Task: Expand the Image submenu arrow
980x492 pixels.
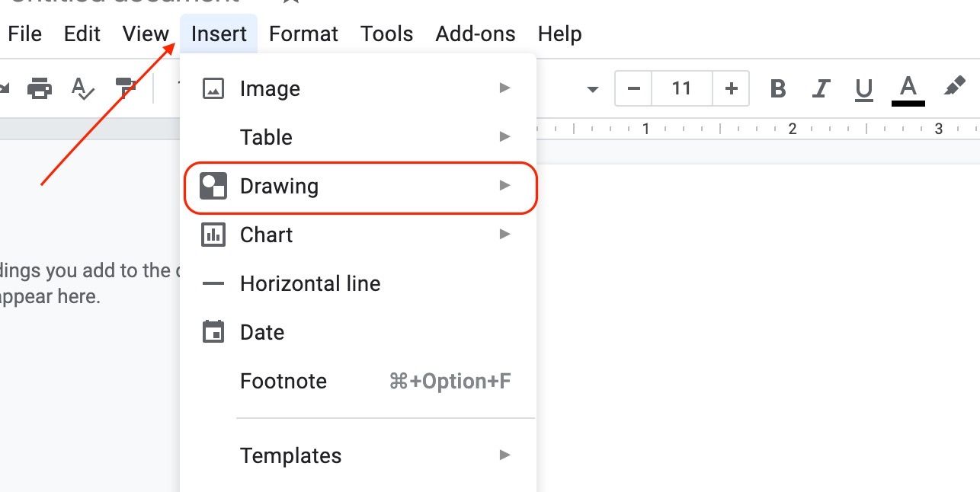Action: [504, 88]
